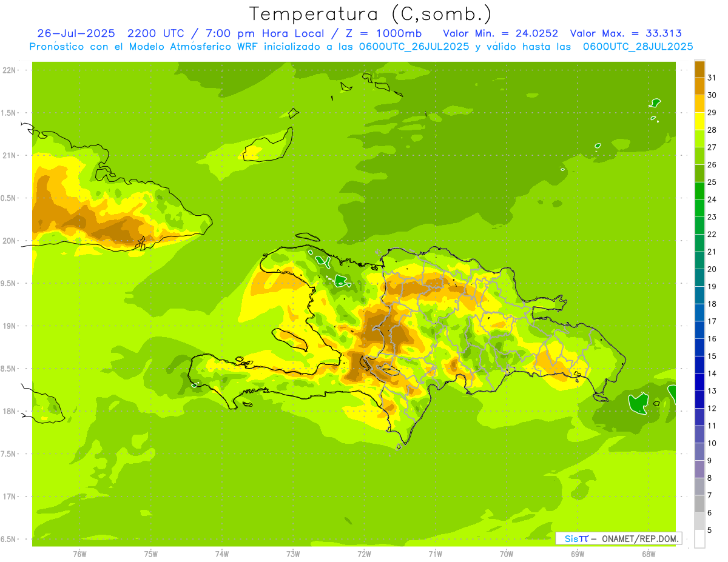The width and height of the screenshot is (728, 562).
Task: Pick the teal swatch between 19 and 20
Action: 699,278
